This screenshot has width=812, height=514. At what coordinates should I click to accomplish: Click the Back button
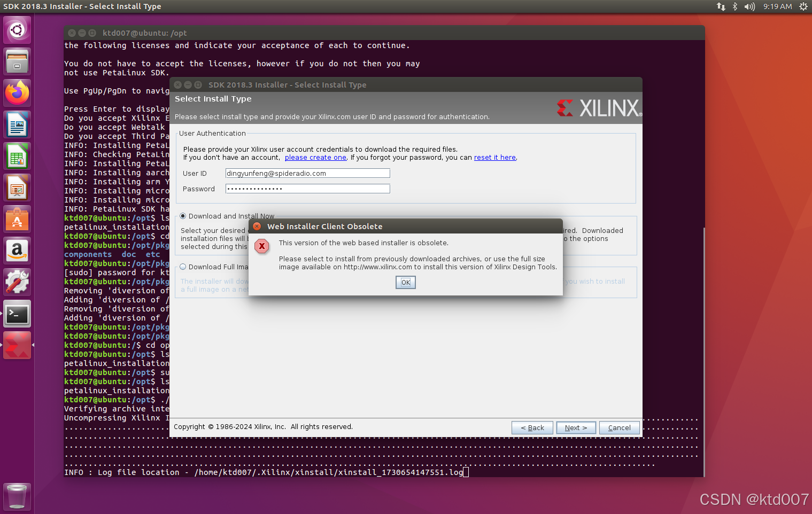click(x=532, y=427)
